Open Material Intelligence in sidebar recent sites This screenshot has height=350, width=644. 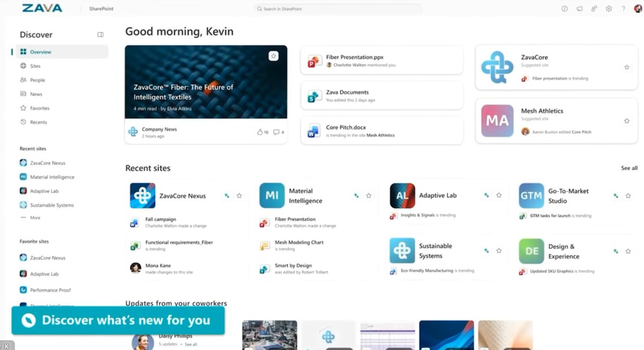(x=47, y=177)
